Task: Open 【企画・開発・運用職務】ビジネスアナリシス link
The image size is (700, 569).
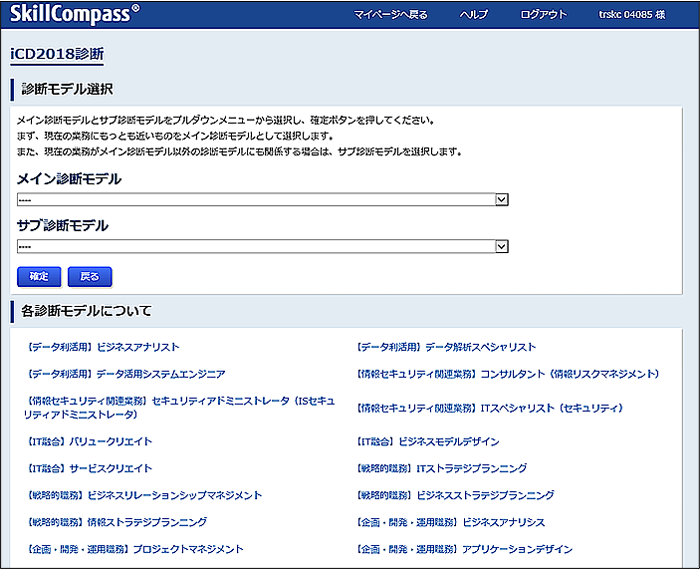Action: coord(449,523)
